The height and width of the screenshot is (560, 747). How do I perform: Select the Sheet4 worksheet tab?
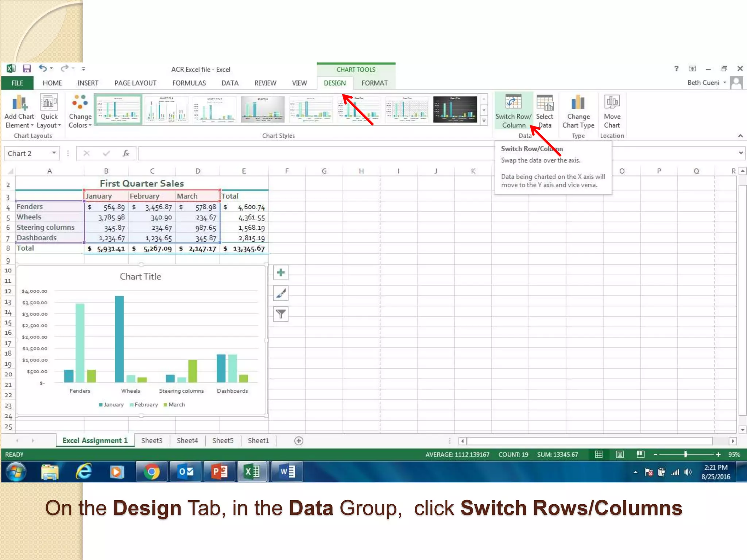click(187, 440)
